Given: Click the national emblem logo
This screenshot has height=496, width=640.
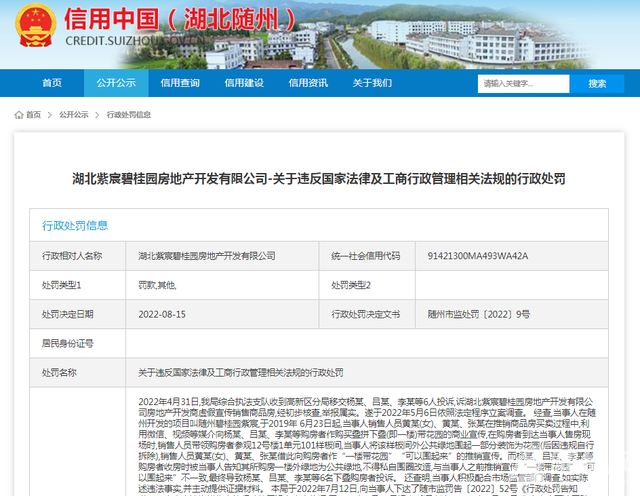Looking at the screenshot, I should [x=36, y=25].
